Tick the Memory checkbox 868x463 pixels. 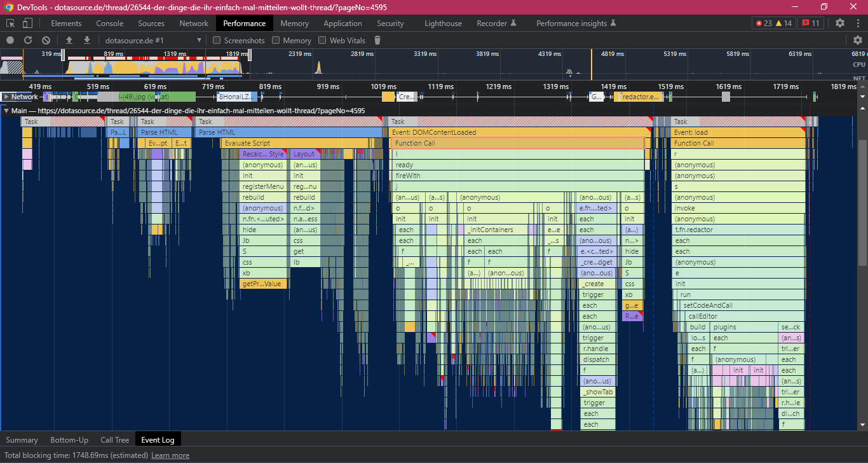276,40
